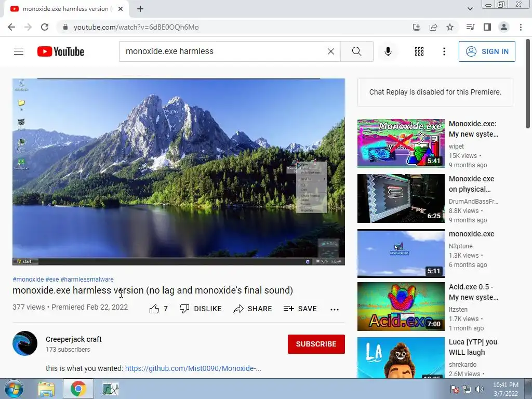Screen dimensions: 532x399
Task: Save the video to a playlist
Action: click(300, 309)
